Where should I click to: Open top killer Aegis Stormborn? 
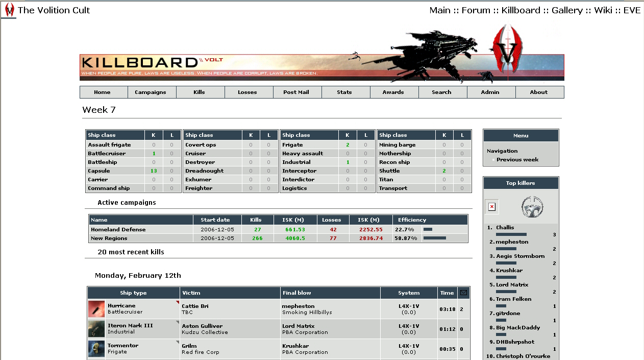click(521, 256)
